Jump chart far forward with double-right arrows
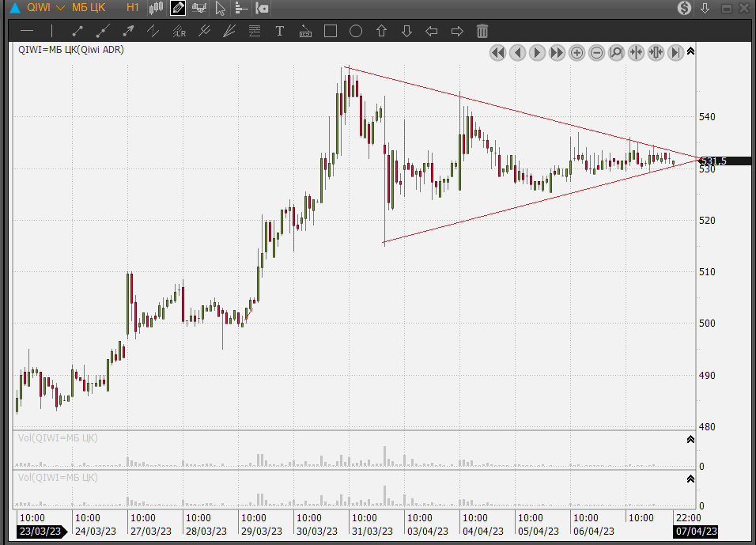The height and width of the screenshot is (545, 756). tap(557, 52)
